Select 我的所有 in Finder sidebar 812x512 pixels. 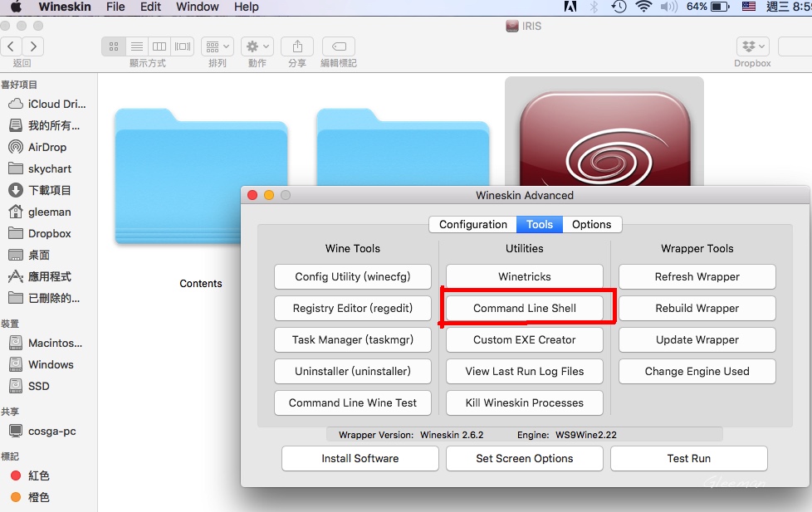coord(45,126)
